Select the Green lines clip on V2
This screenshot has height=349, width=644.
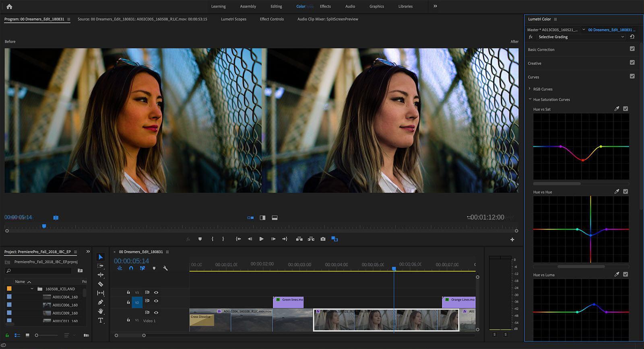click(288, 302)
